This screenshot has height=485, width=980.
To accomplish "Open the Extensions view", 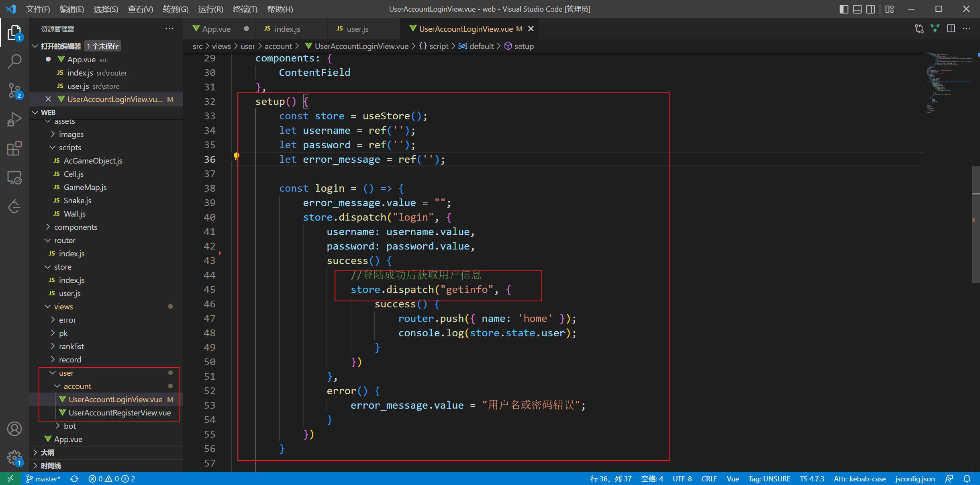I will pyautogui.click(x=14, y=148).
